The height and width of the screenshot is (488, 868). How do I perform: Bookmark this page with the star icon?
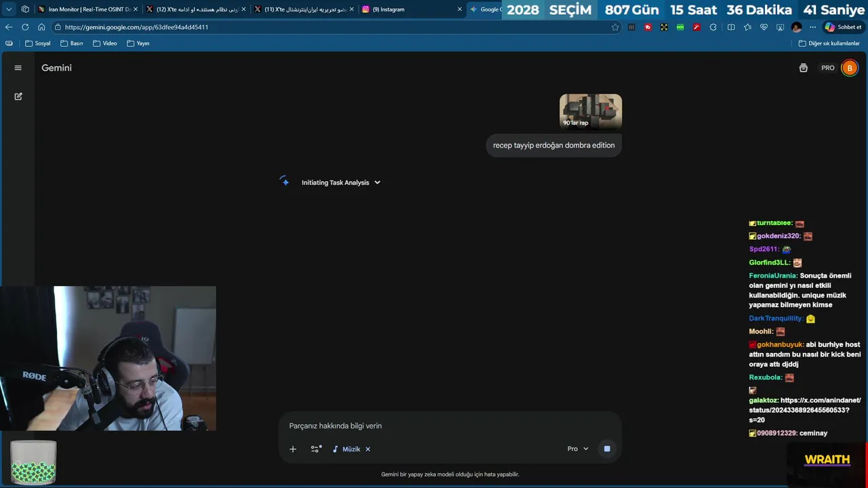[x=615, y=27]
